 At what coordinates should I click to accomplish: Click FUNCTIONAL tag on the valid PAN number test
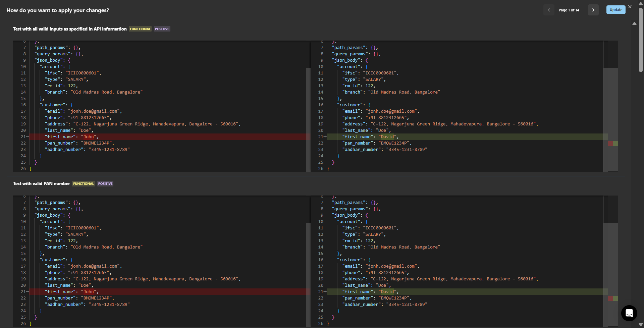click(x=84, y=184)
